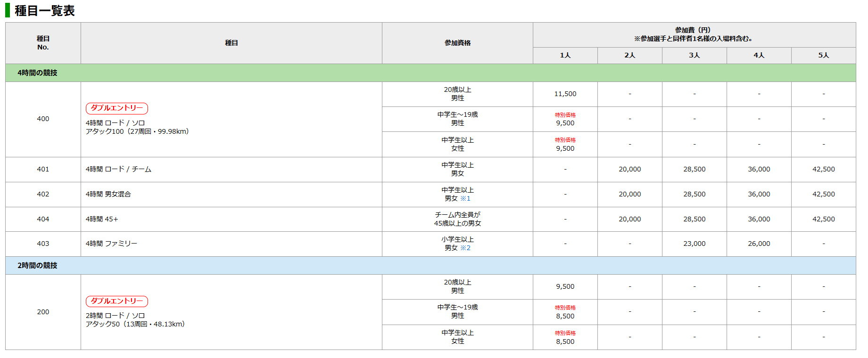Screen dimensions: 868x358
Task: Select event number 404 cell
Action: pyautogui.click(x=43, y=219)
